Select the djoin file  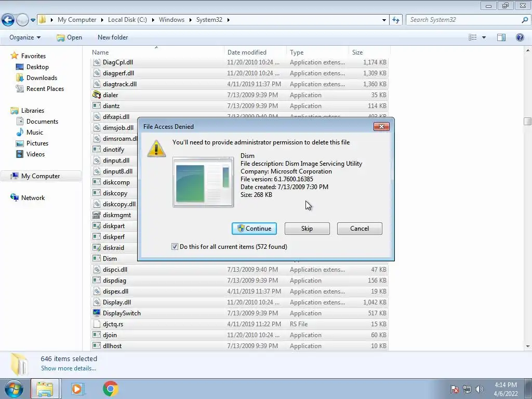239,335
